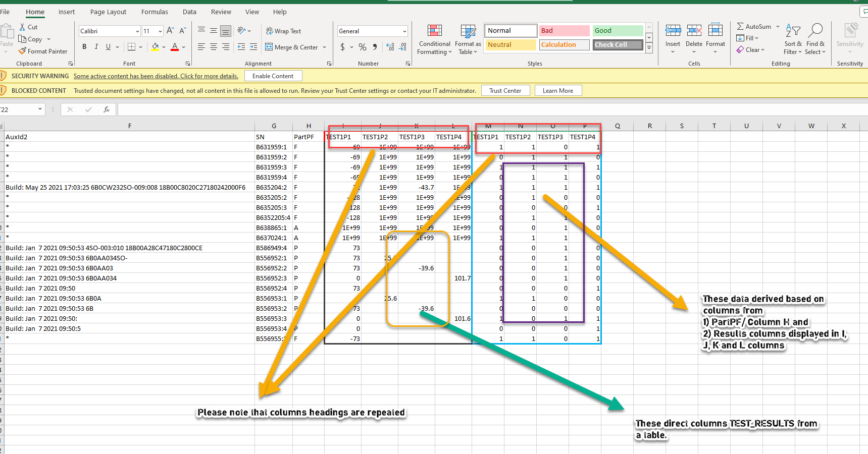
Task: Click the AutoSum sigma icon
Action: (x=740, y=26)
